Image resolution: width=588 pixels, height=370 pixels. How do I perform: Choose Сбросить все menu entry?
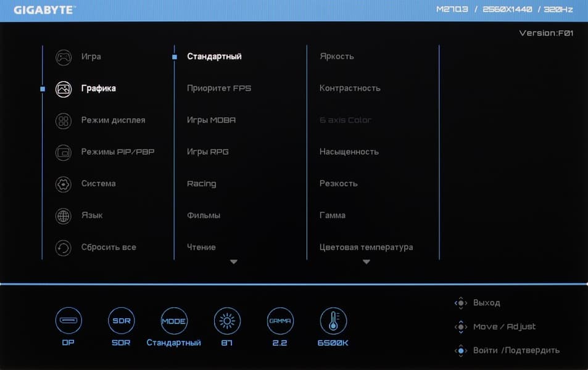click(109, 247)
